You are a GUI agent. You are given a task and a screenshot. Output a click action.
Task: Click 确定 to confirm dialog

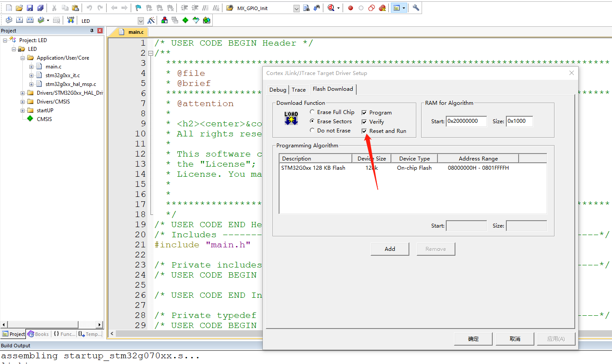(473, 339)
